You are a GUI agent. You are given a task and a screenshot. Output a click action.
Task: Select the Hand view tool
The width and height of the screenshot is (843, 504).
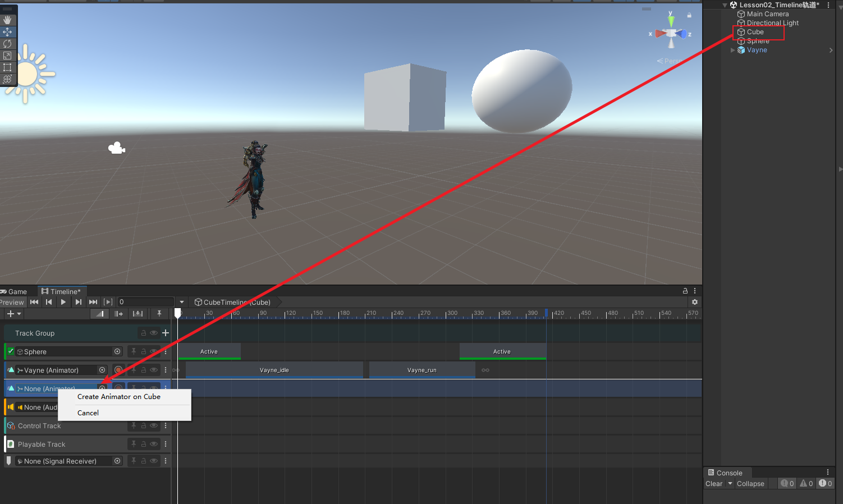point(8,20)
